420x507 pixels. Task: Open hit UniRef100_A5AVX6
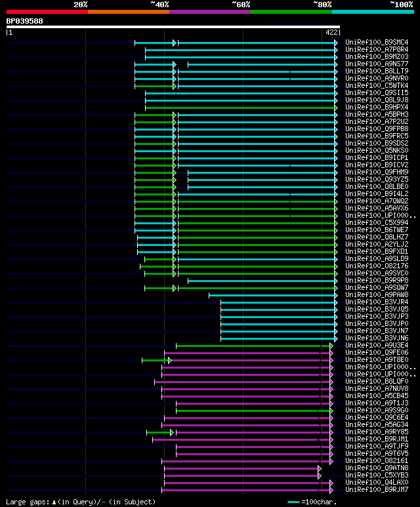377,208
